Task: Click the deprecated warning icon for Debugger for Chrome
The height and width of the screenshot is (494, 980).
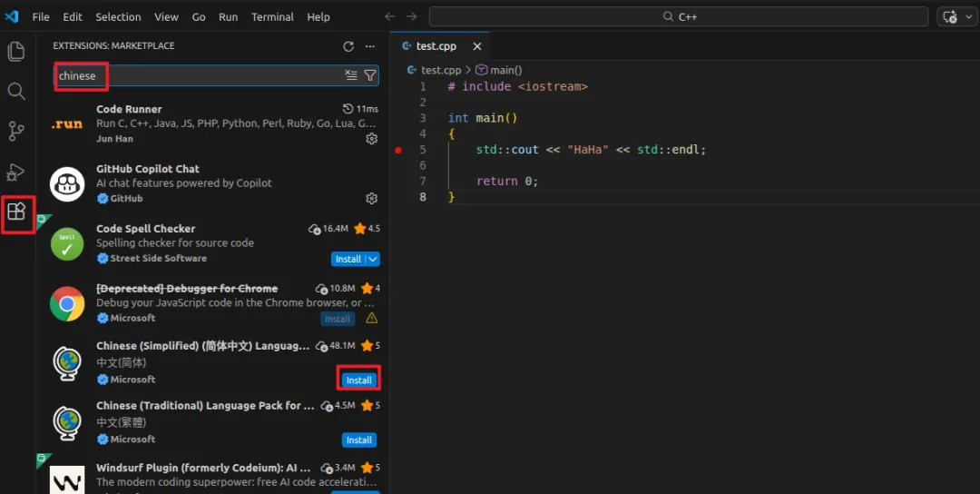Action: pyautogui.click(x=372, y=319)
